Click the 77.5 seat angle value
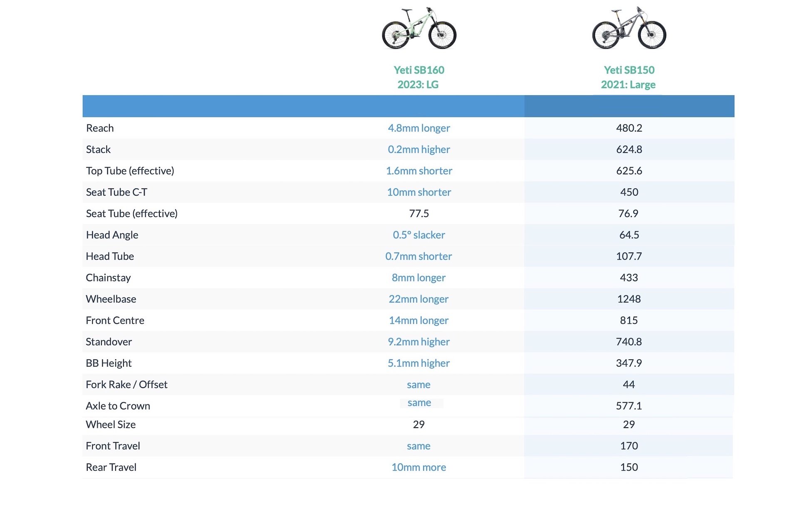The height and width of the screenshot is (532, 798). coord(419,213)
